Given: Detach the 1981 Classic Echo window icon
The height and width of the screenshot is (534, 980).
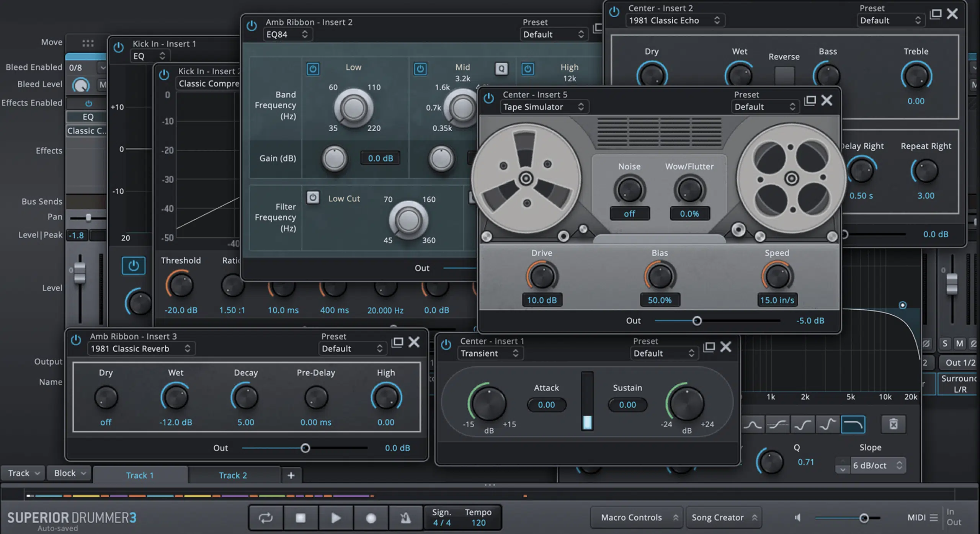Looking at the screenshot, I should [935, 14].
